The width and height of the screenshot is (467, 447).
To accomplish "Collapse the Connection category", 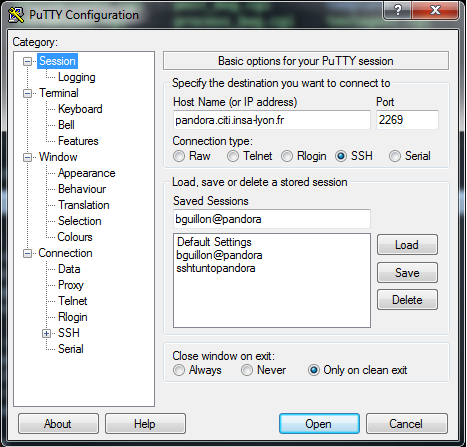I will tap(27, 253).
